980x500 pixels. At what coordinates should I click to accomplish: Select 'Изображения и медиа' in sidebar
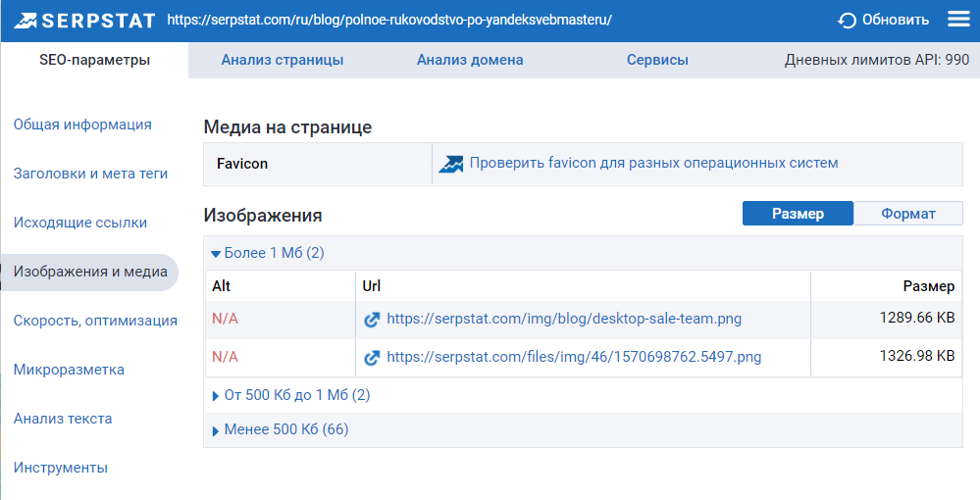89,272
